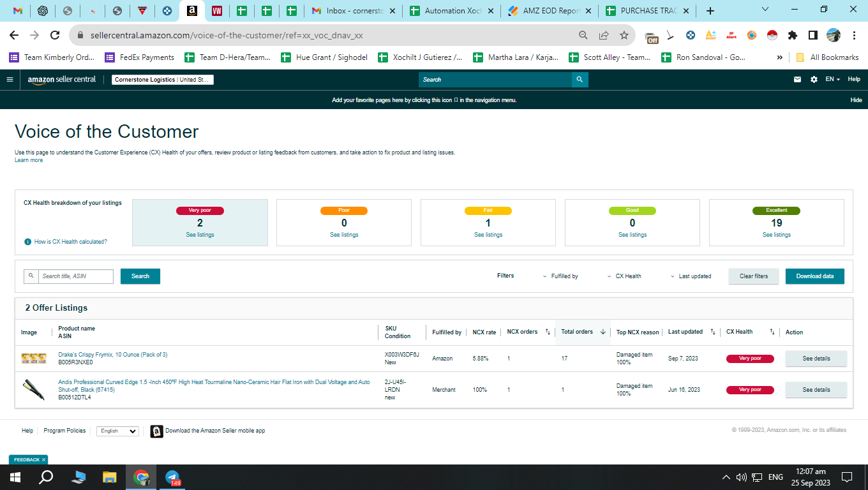
Task: Click the info icon beside CX Health question
Action: [x=27, y=242]
